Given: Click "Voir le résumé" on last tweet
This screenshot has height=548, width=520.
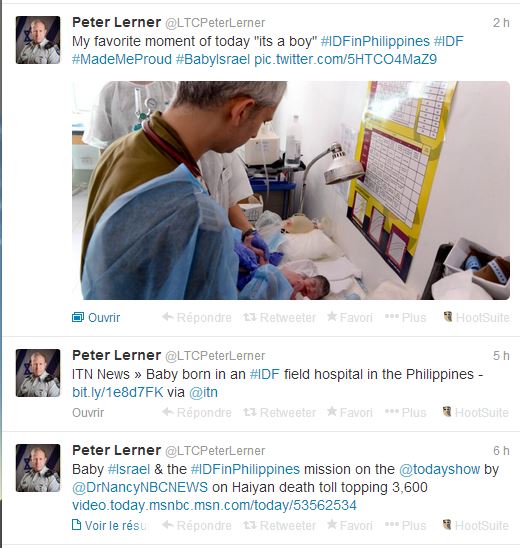Looking at the screenshot, I should point(110,525).
